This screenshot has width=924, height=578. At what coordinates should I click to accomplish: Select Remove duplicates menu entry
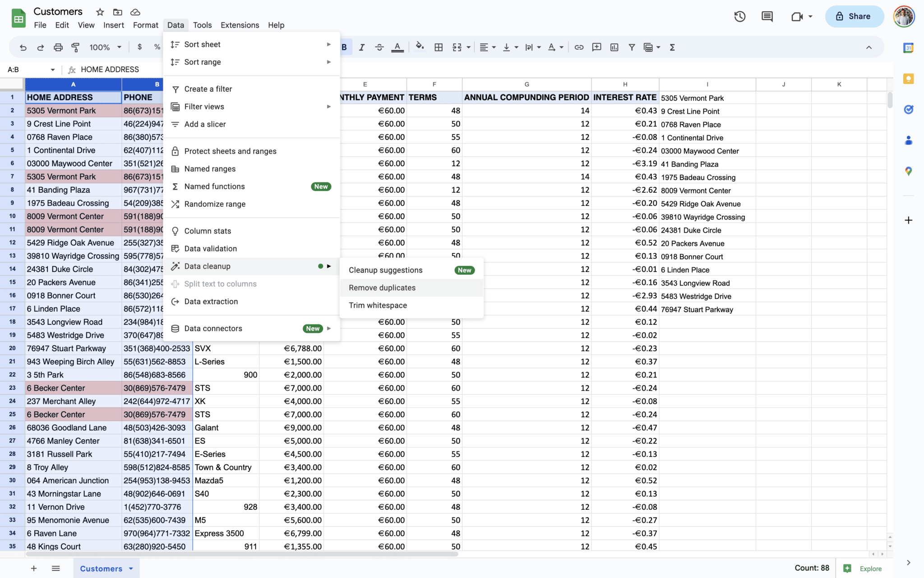(382, 288)
